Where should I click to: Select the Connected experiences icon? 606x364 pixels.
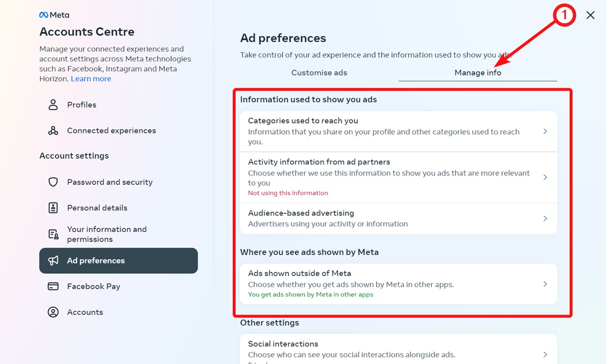pyautogui.click(x=52, y=130)
